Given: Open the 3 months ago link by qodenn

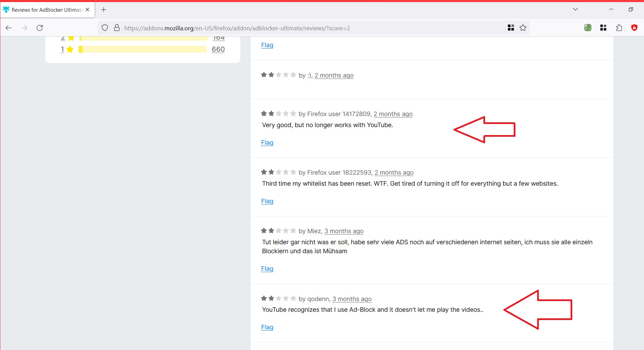Looking at the screenshot, I should tap(352, 299).
